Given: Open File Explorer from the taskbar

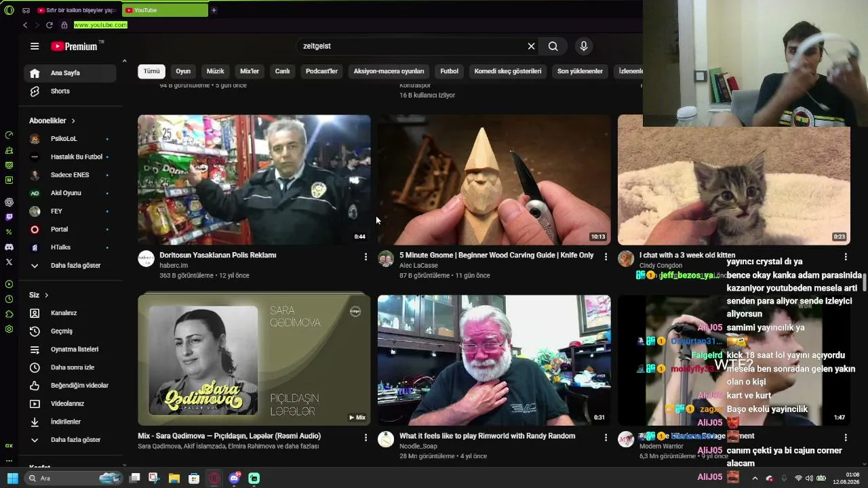Looking at the screenshot, I should coord(174,479).
